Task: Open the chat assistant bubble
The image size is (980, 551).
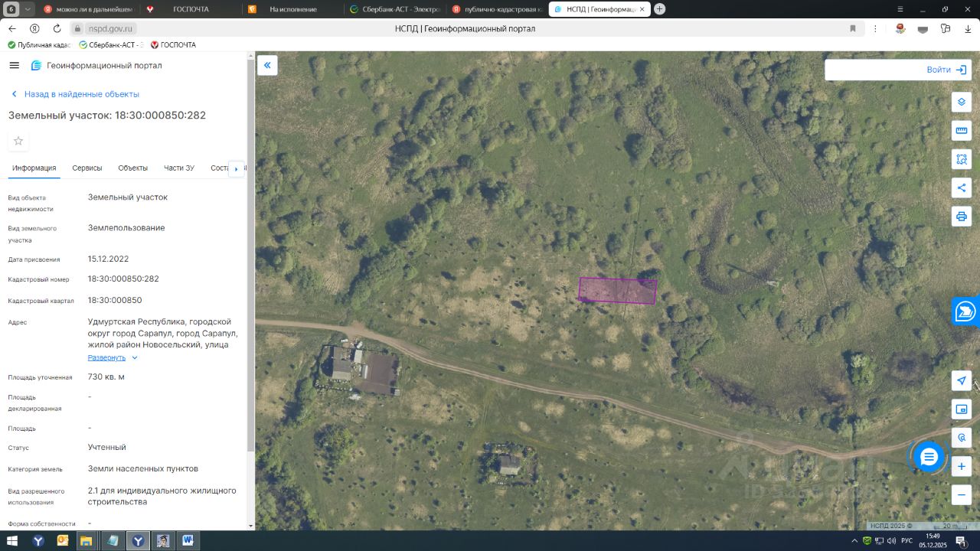Action: point(929,457)
